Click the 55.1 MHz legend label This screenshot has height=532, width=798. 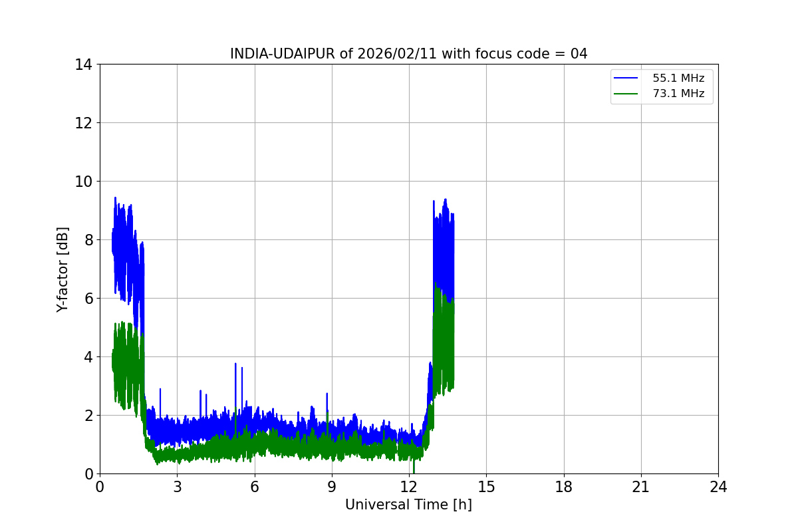[678, 78]
